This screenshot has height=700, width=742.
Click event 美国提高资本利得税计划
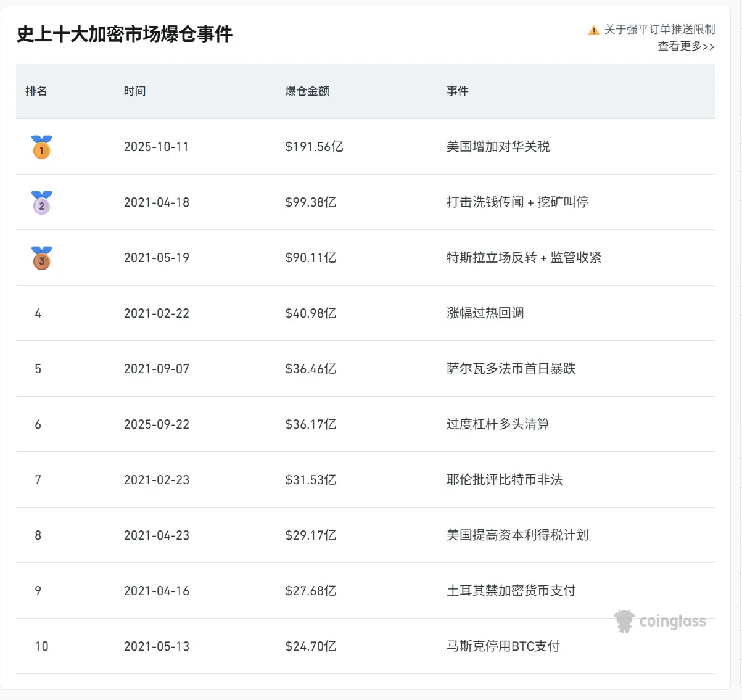coord(517,535)
